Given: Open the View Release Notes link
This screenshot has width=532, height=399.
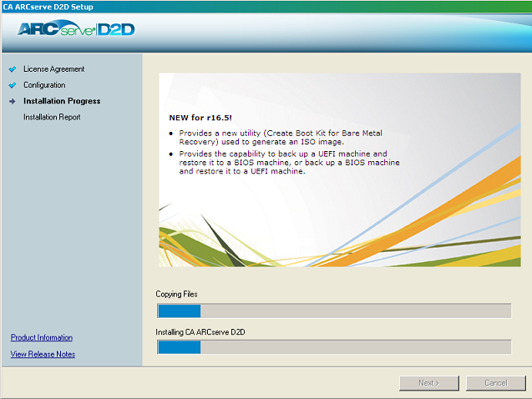Looking at the screenshot, I should [43, 354].
